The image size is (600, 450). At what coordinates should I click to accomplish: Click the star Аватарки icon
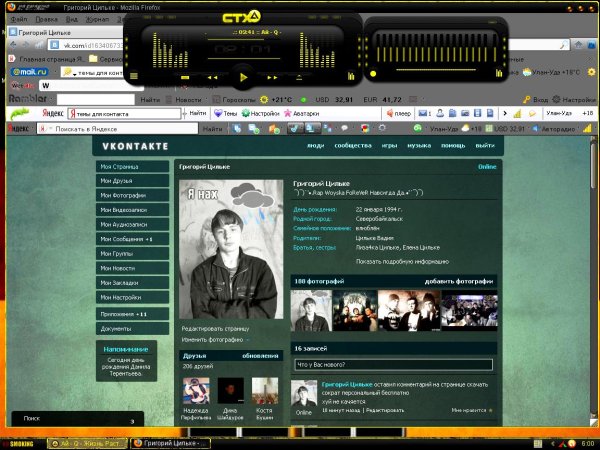[x=302, y=113]
